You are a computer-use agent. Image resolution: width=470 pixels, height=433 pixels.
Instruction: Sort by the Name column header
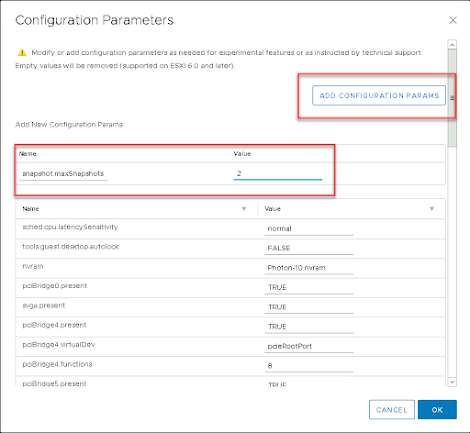[31, 209]
